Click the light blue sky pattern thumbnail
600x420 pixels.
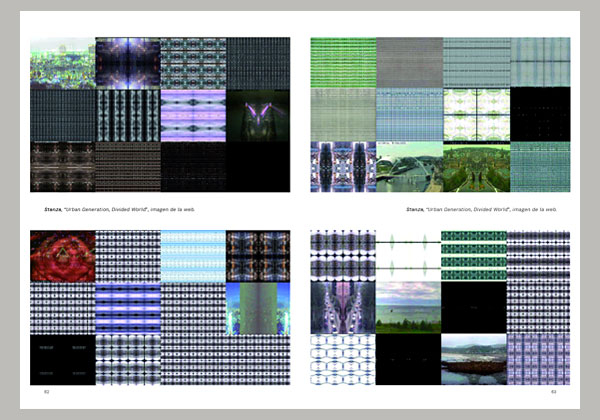(192, 256)
